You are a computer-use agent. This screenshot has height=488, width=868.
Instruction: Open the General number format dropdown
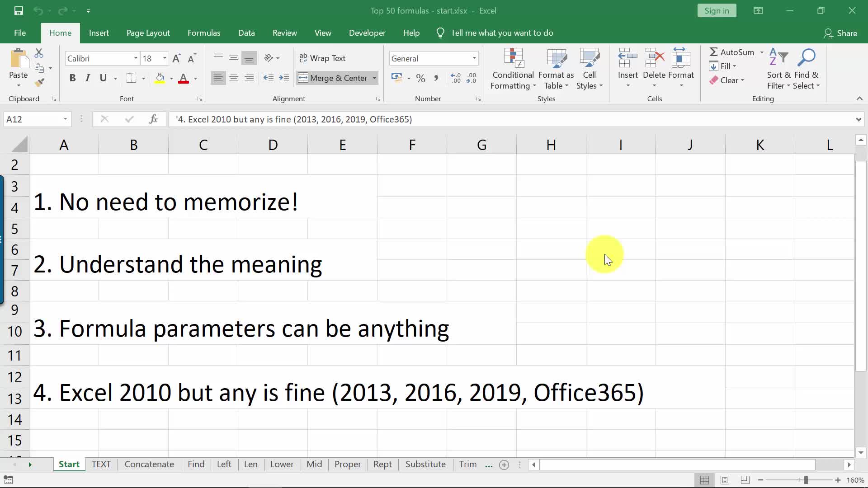point(474,58)
